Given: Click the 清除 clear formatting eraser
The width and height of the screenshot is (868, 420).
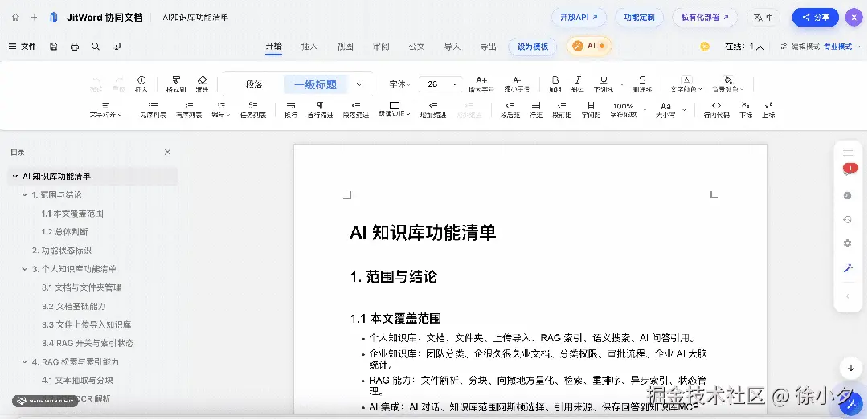Looking at the screenshot, I should (x=202, y=84).
